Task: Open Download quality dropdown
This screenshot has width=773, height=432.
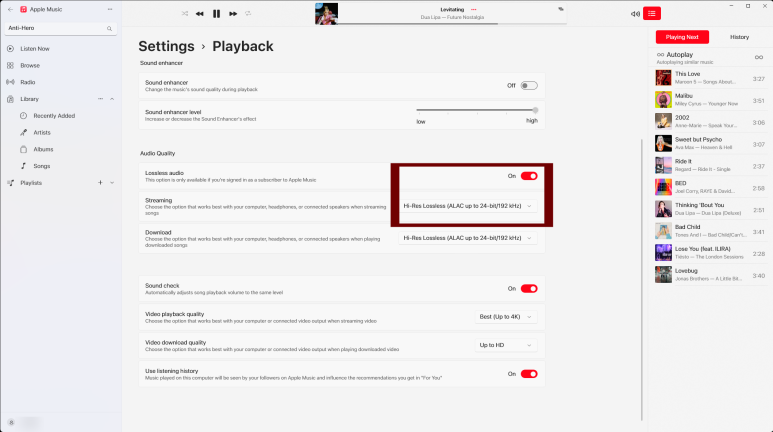Action: pyautogui.click(x=468, y=238)
